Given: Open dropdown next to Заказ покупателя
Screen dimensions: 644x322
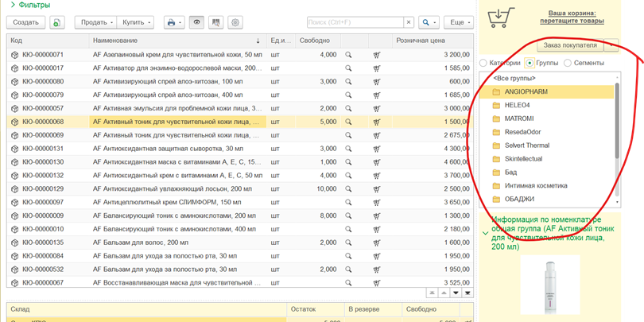Looking at the screenshot, I should pyautogui.click(x=611, y=45).
